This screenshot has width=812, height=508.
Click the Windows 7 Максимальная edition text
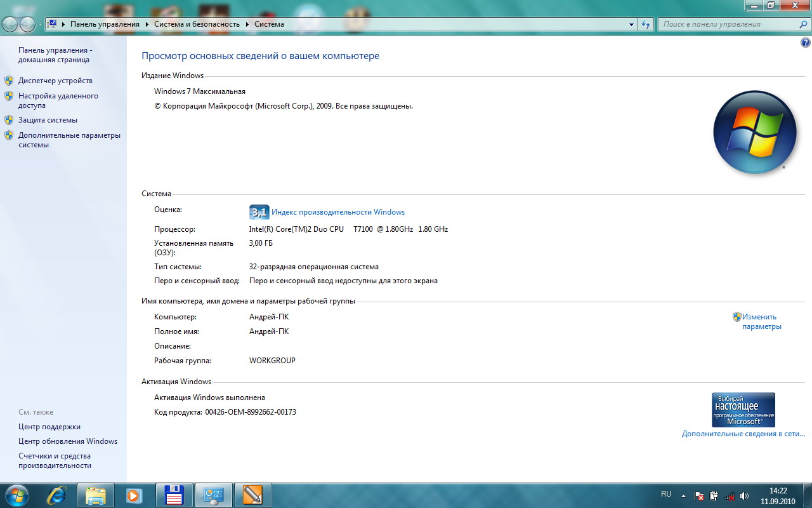[200, 91]
